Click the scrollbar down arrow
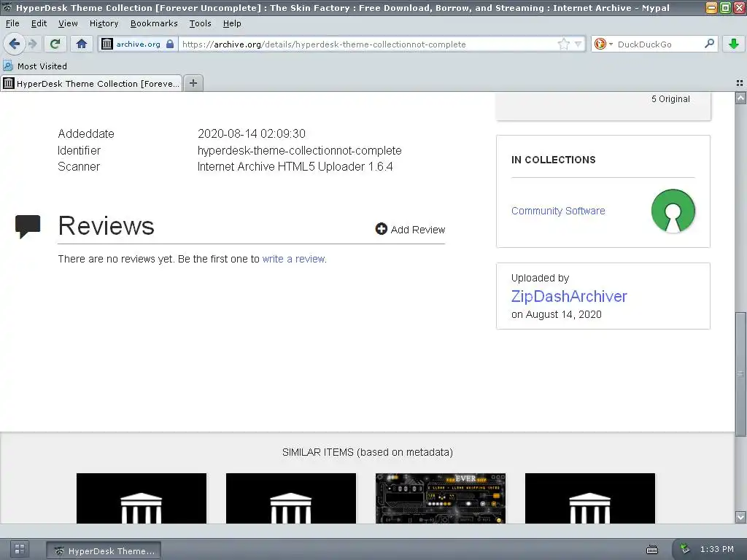747x560 pixels. (740, 517)
